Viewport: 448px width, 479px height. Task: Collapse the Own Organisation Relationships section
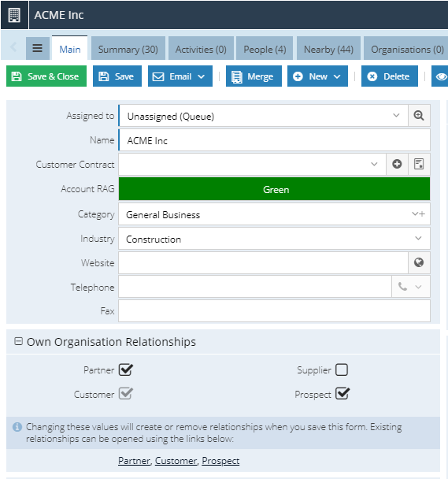[x=18, y=341]
